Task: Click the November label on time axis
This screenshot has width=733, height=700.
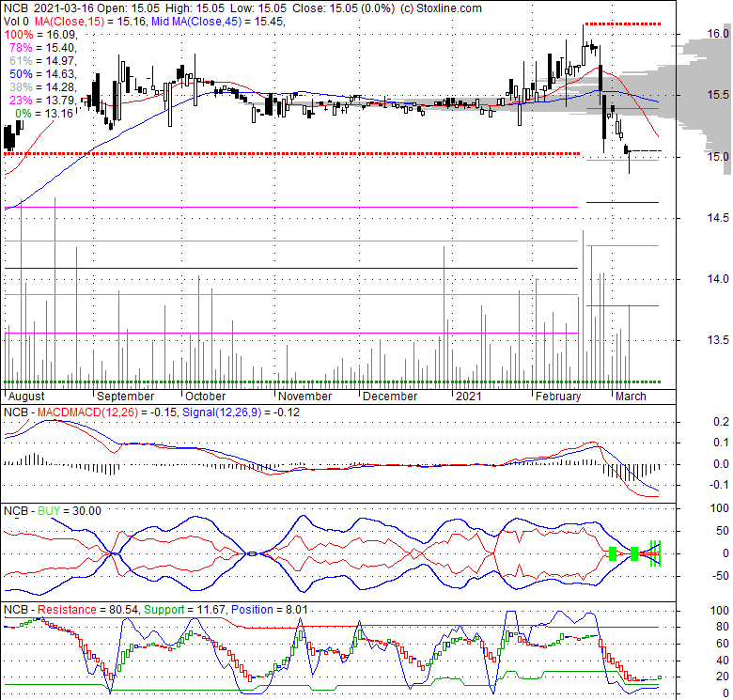Action: (304, 397)
